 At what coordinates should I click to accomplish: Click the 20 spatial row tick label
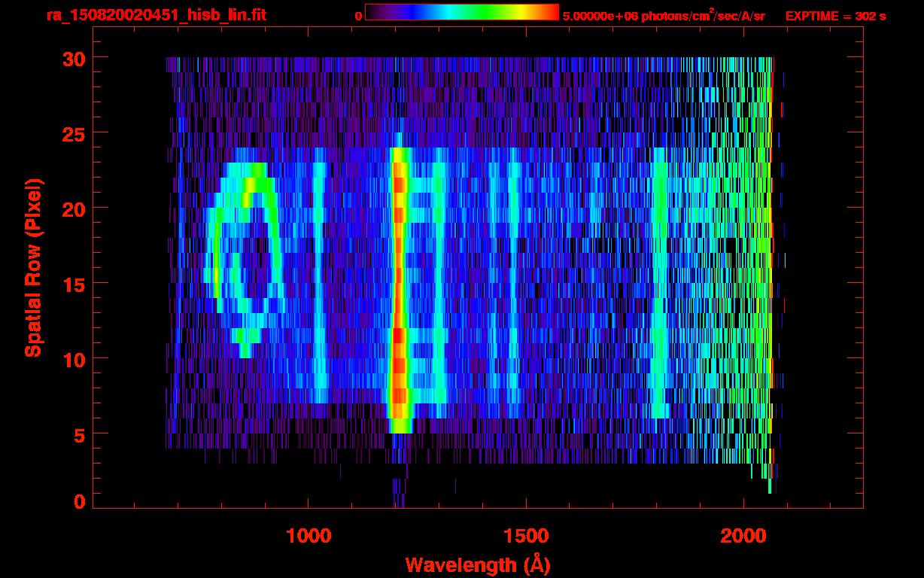[74, 208]
